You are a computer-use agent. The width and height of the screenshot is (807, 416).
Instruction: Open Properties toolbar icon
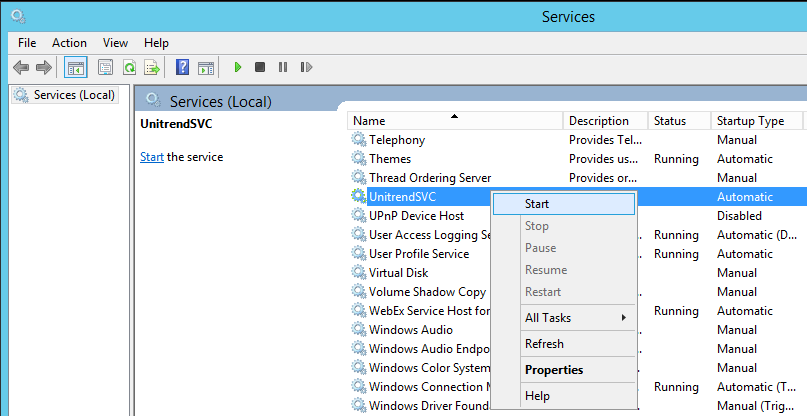pyautogui.click(x=106, y=67)
